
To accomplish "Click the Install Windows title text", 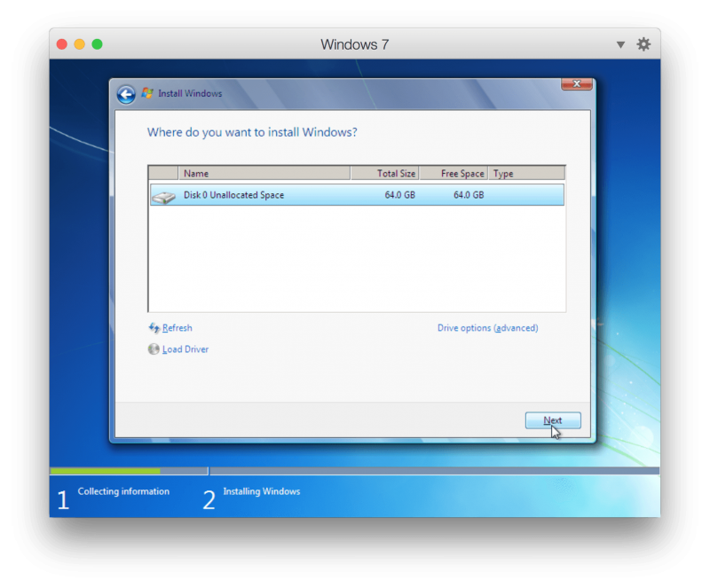I will point(190,93).
